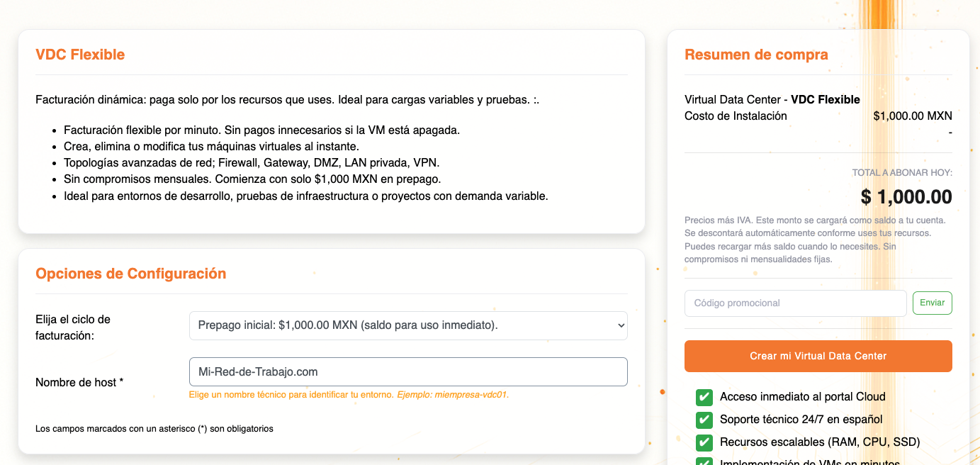Open the billing cycle dropdown
980x465 pixels.
[x=408, y=325]
